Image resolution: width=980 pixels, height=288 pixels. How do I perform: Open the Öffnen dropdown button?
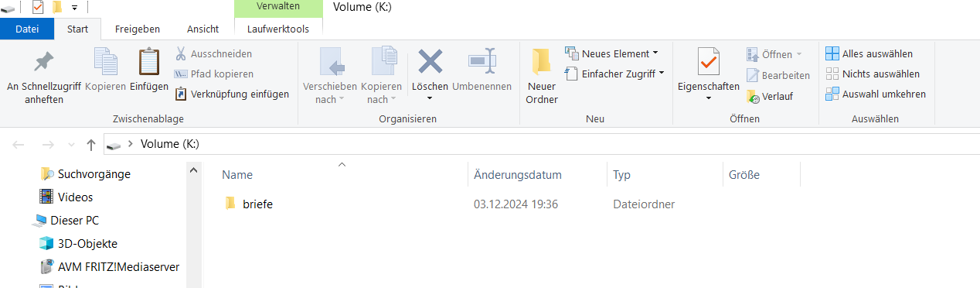coord(774,54)
